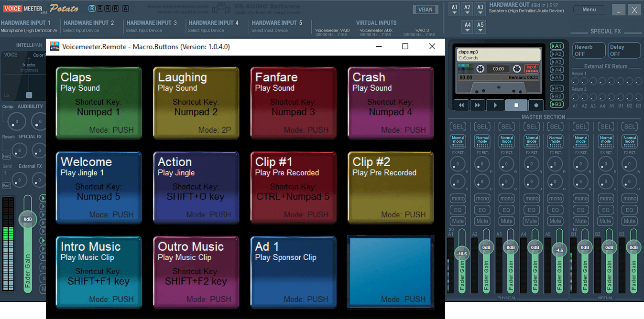Image resolution: width=644 pixels, height=319 pixels.
Task: Trigger the Crash macro button
Action: 391,103
